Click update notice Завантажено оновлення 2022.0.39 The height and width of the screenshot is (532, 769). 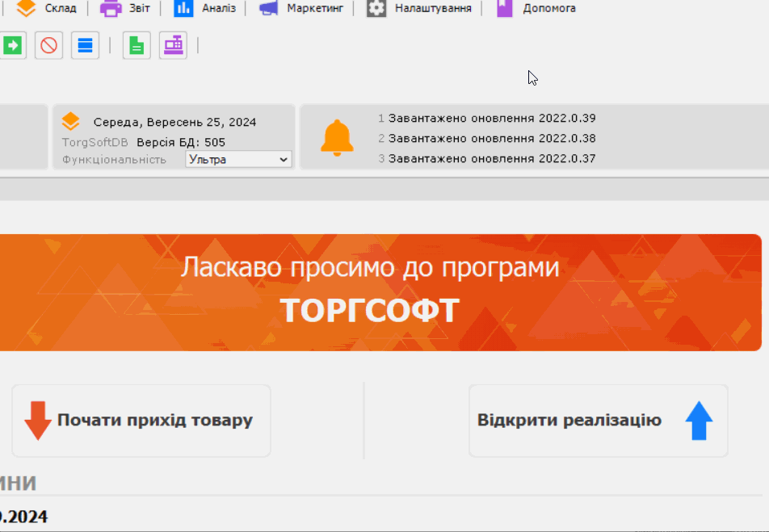click(x=488, y=118)
